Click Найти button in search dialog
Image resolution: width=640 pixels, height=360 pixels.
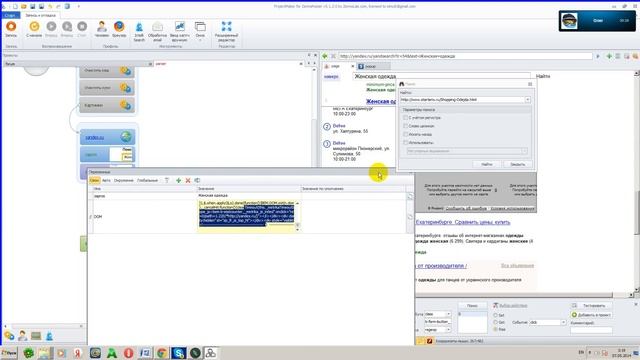487,164
